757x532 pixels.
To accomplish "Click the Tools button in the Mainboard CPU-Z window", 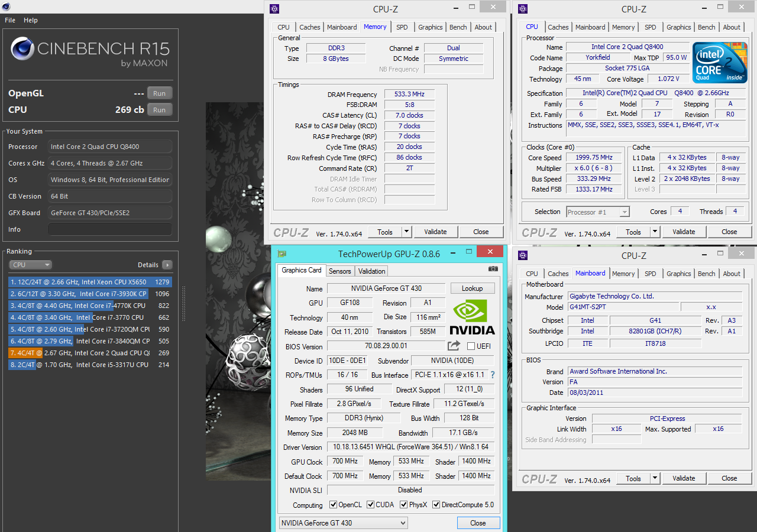I will pos(633,479).
